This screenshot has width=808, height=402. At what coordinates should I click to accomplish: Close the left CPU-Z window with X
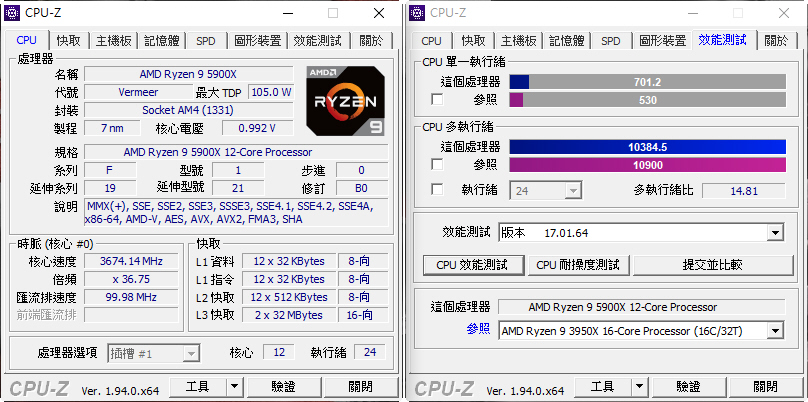click(379, 13)
